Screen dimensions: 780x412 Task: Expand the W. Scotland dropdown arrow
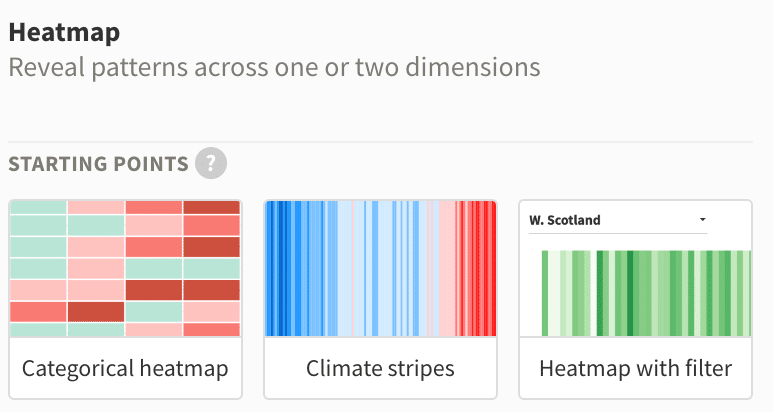(702, 219)
